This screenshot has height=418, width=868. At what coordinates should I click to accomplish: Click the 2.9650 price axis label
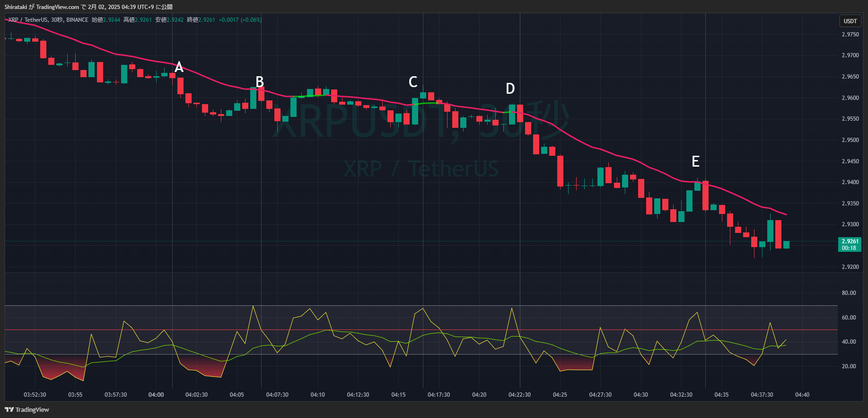pos(850,77)
